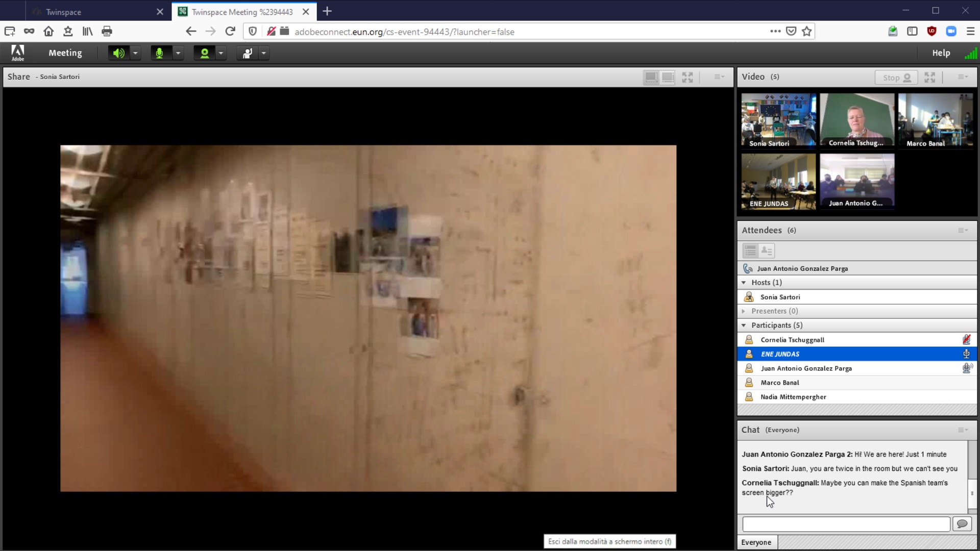The height and width of the screenshot is (551, 980).
Task: Stop my webcam with the Stop button
Action: click(x=896, y=78)
